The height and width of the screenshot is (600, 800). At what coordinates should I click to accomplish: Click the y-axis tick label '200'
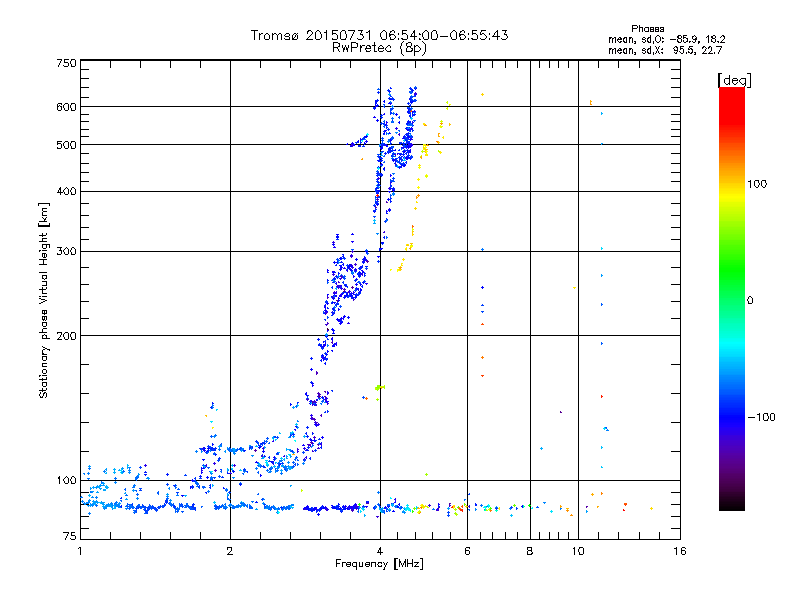(x=66, y=336)
